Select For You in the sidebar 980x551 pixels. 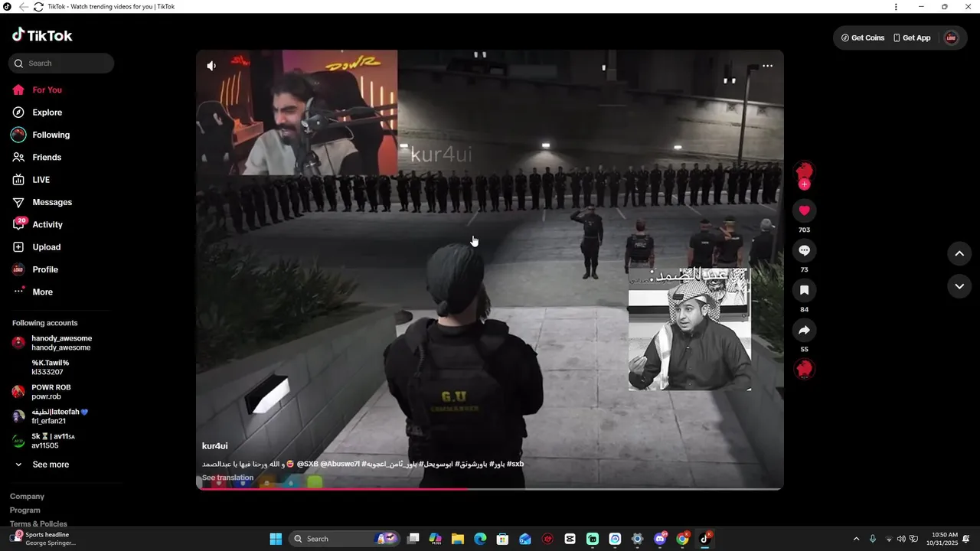tap(47, 90)
